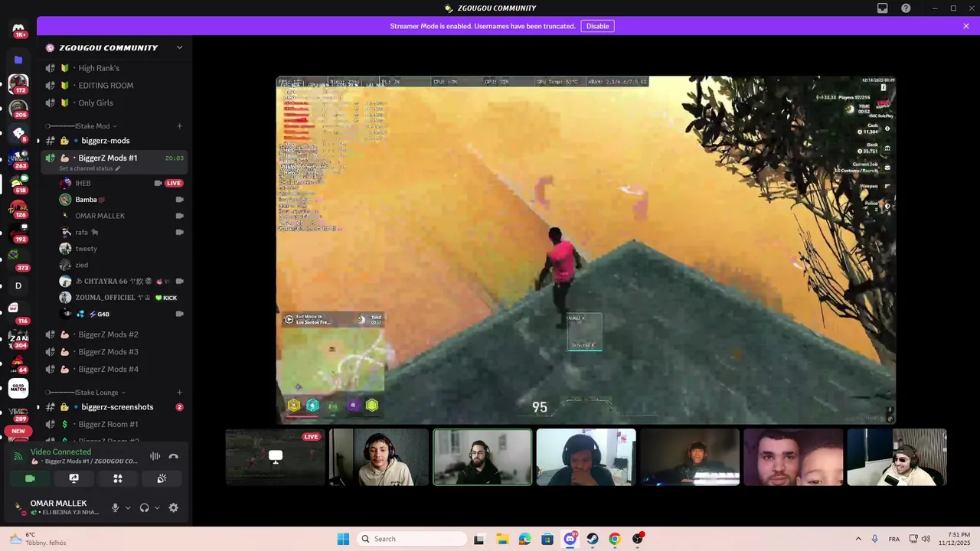Dismiss the Streamer Mode banner
The height and width of the screenshot is (551, 980).
[x=966, y=26]
